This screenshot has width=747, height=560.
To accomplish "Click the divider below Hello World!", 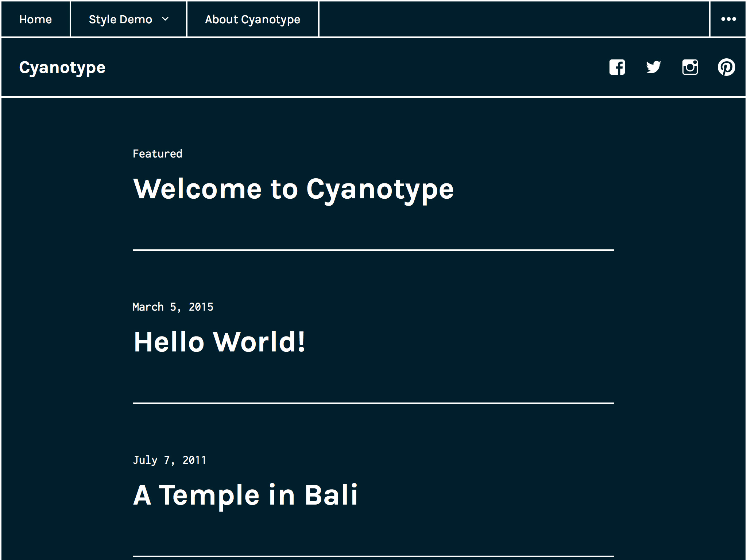I will pos(373,403).
